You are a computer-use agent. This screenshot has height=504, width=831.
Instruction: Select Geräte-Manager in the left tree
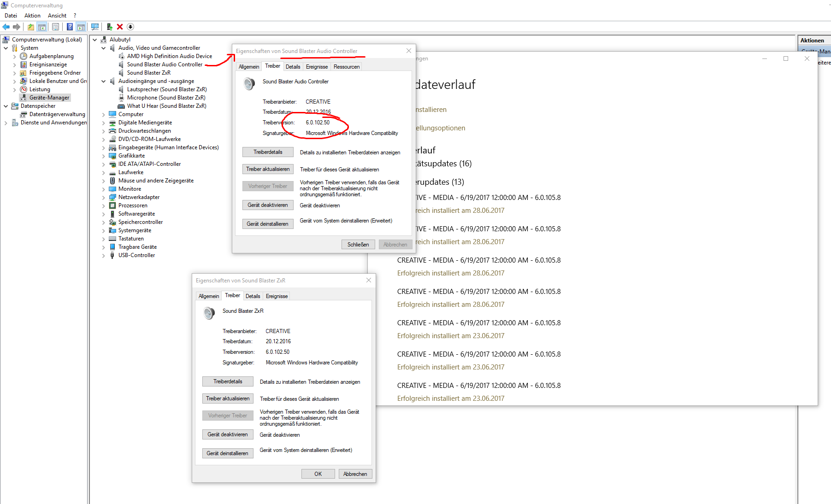(49, 98)
